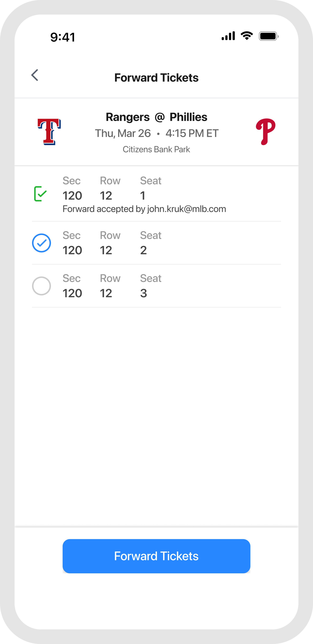
Task: Tap the Rangers @ Phillies game title
Action: [x=156, y=117]
